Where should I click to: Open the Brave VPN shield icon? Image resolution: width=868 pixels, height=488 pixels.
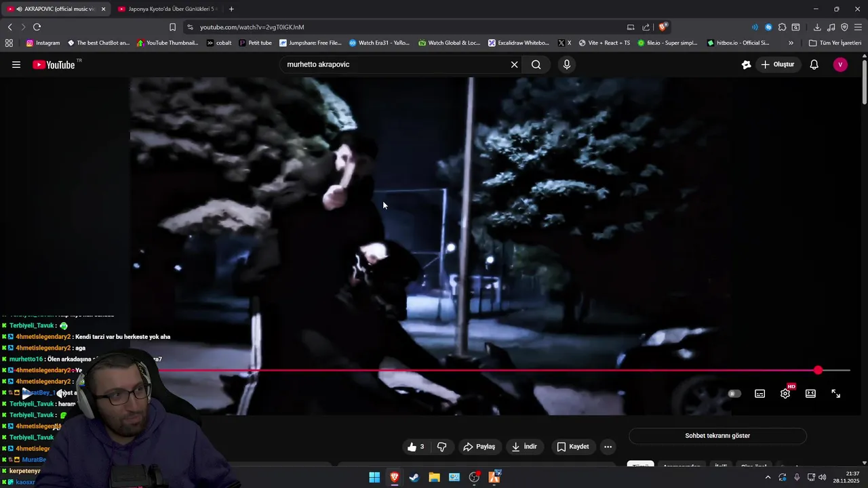(x=844, y=27)
